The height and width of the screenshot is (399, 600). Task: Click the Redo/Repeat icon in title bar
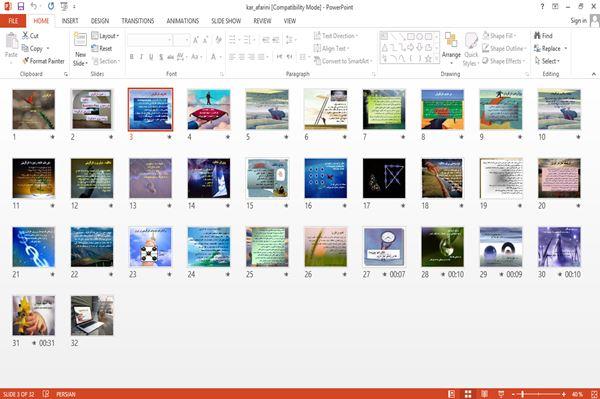[51, 6]
